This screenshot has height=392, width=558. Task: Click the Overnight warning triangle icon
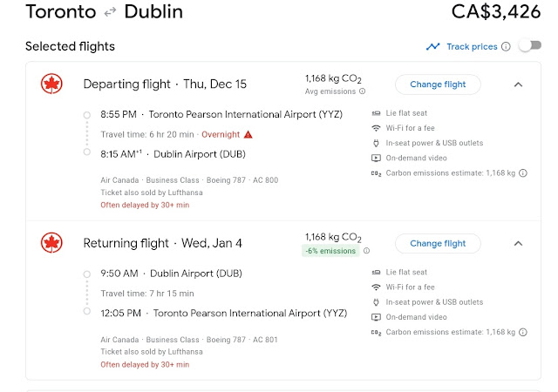248,134
